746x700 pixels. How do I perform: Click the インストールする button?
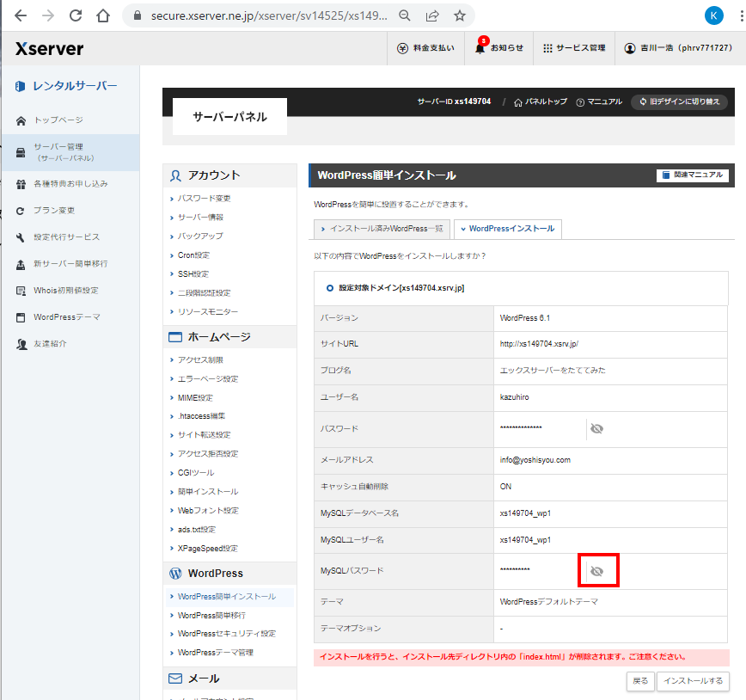[693, 681]
